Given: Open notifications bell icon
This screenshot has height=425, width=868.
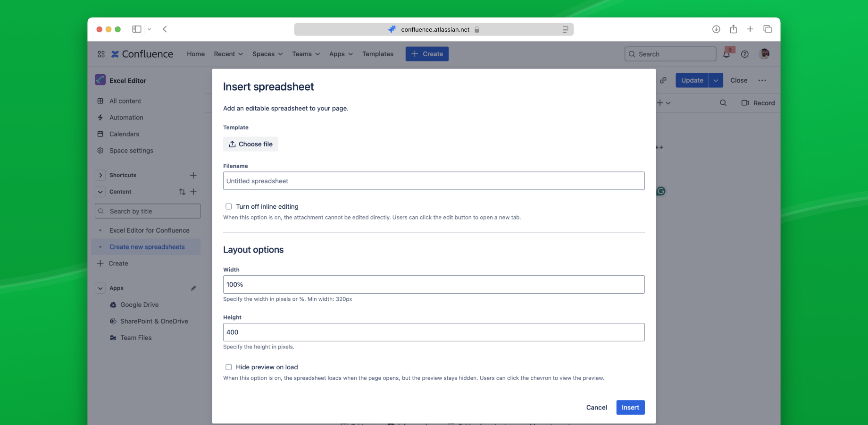Looking at the screenshot, I should click(726, 54).
